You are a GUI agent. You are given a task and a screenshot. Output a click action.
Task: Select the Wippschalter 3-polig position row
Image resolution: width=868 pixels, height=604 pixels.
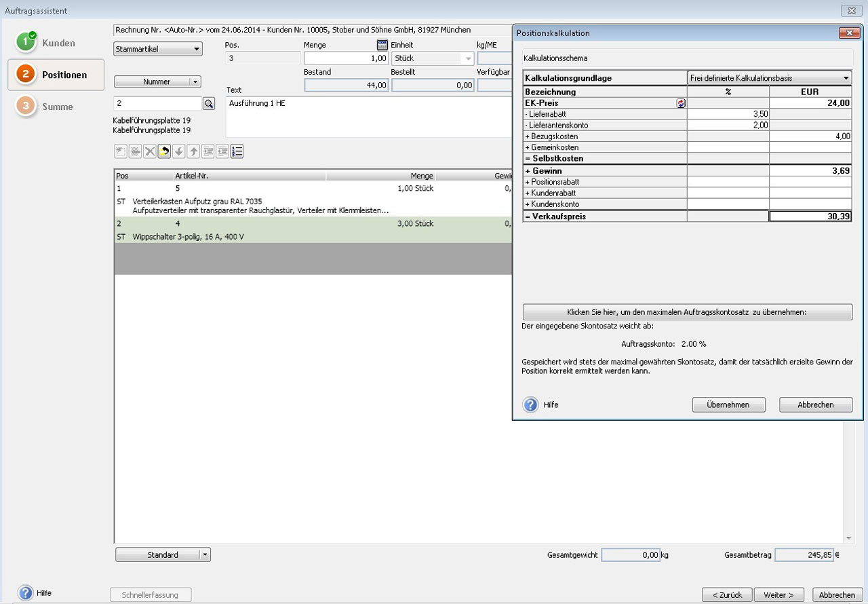pos(313,230)
